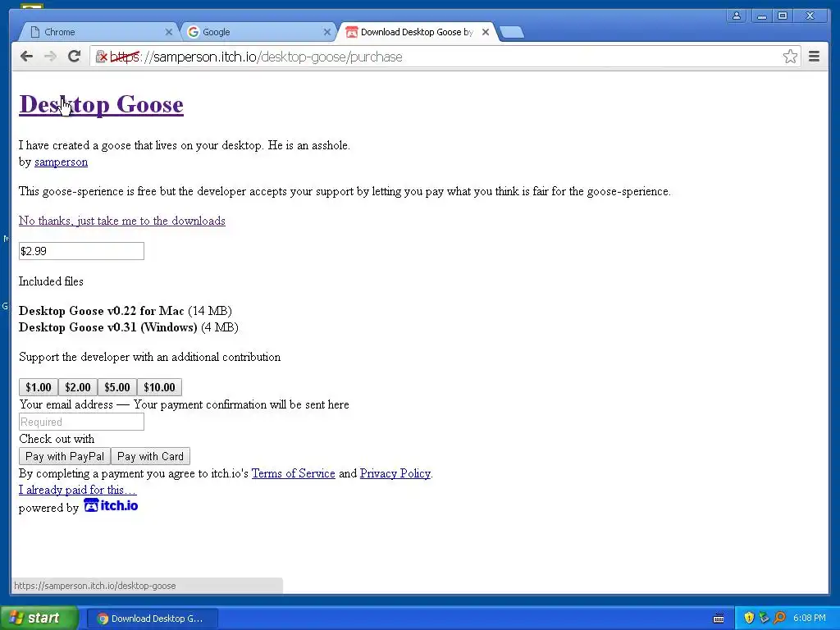Click the Google favicon on the second tab
Screen dimensions: 840x630
193,32
